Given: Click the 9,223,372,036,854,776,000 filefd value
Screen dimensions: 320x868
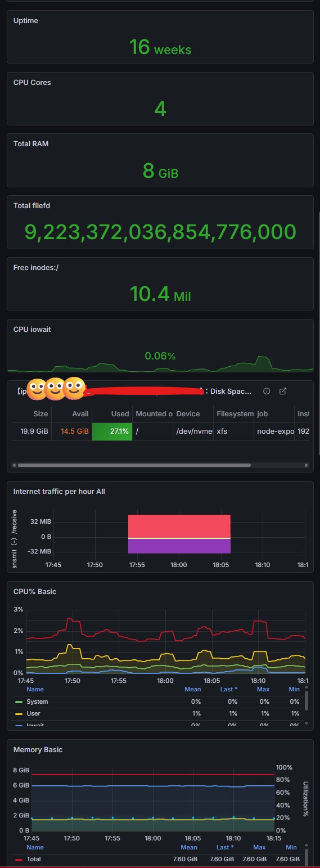Looking at the screenshot, I should pyautogui.click(x=160, y=232).
